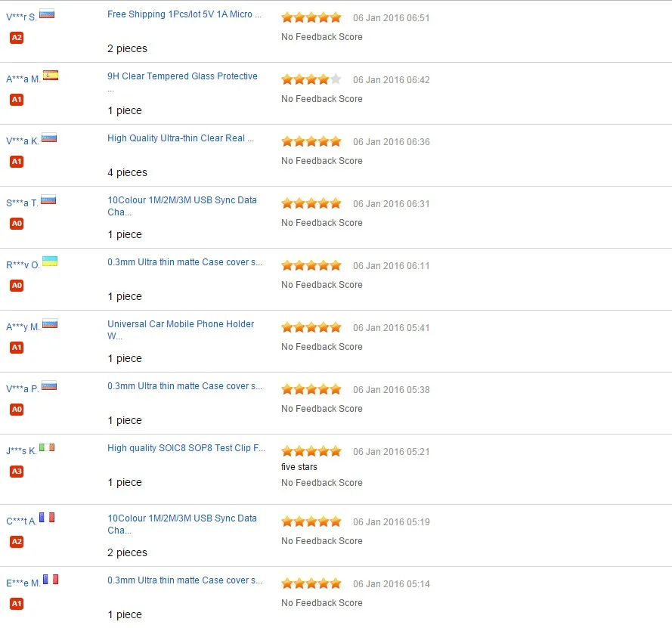Click the four-star rating for tempered glass

click(x=311, y=79)
